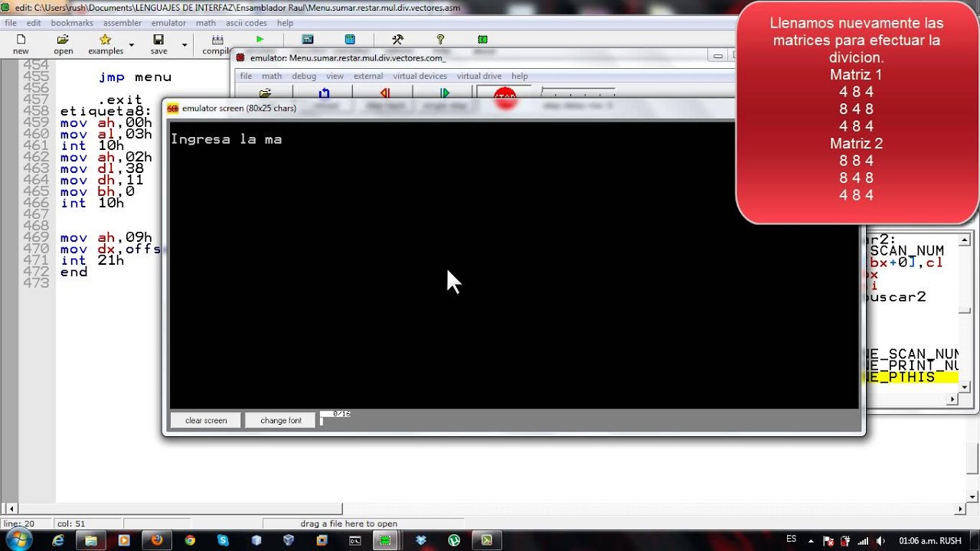Click the reload icon in emulator window
The height and width of the screenshot is (551, 980).
324,93
